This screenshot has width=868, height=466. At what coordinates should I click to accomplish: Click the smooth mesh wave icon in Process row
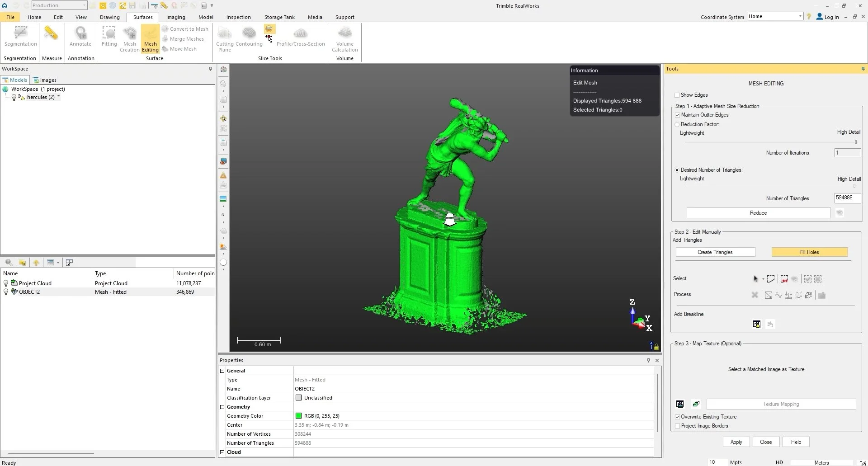(x=778, y=295)
